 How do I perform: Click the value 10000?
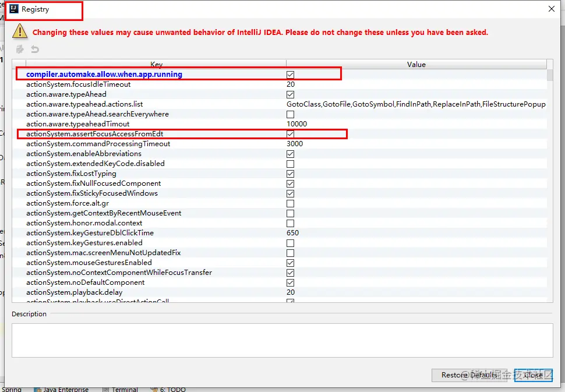pyautogui.click(x=296, y=124)
